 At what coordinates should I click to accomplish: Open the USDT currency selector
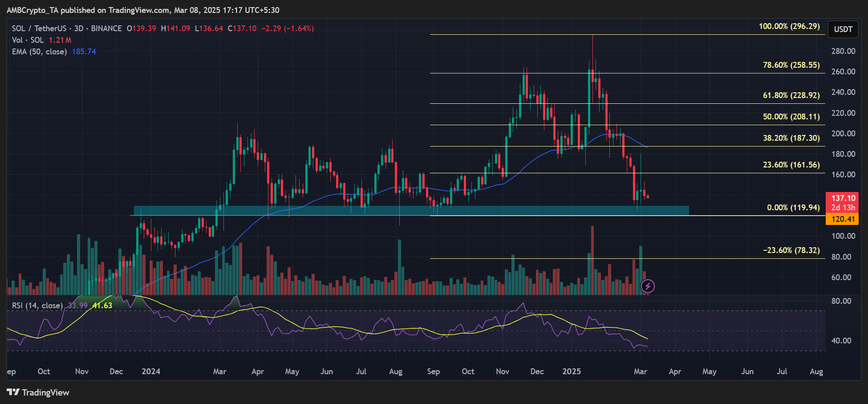click(843, 29)
